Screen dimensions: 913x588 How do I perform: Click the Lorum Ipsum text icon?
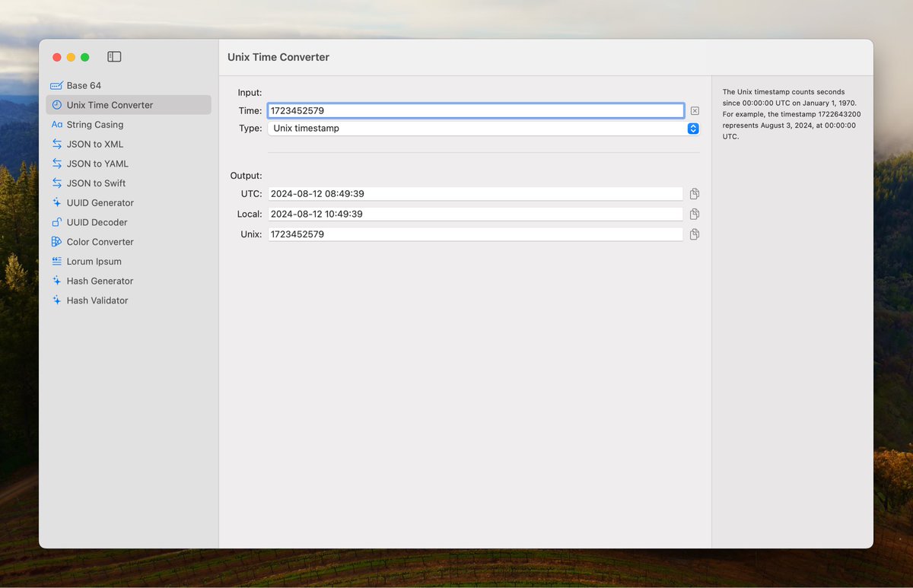tap(56, 262)
